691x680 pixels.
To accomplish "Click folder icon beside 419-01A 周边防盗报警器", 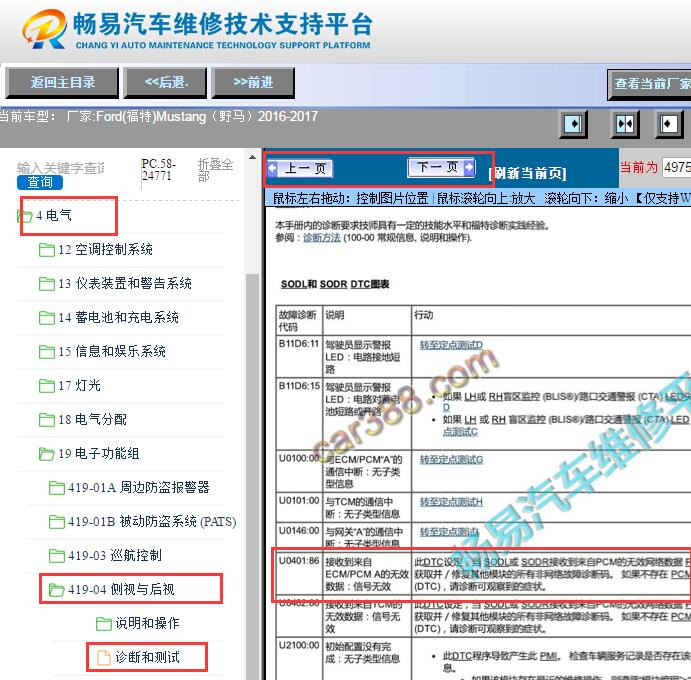I will (x=56, y=488).
